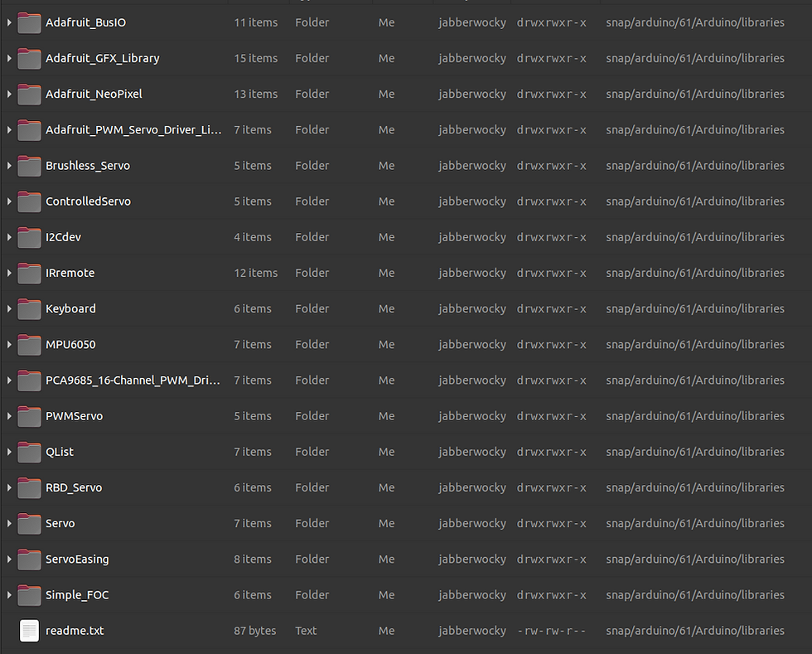
Task: Expand the PWMServo folder arrow
Action: click(9, 416)
